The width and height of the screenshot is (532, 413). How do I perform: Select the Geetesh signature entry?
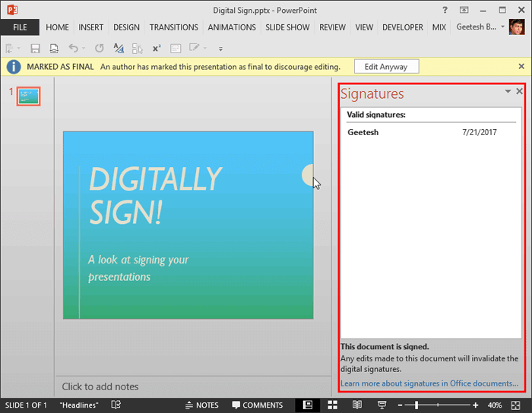(431, 132)
